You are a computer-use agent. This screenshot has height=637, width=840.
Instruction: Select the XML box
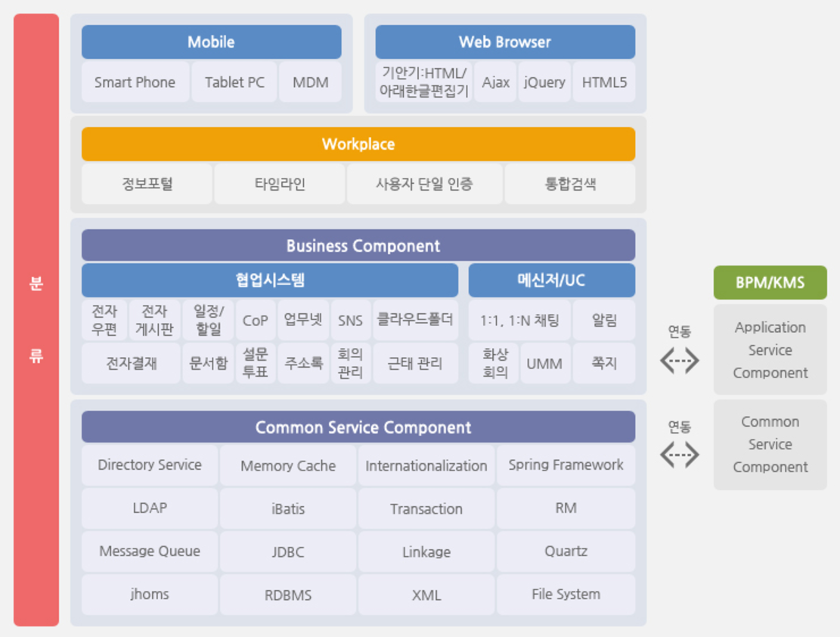(x=426, y=595)
